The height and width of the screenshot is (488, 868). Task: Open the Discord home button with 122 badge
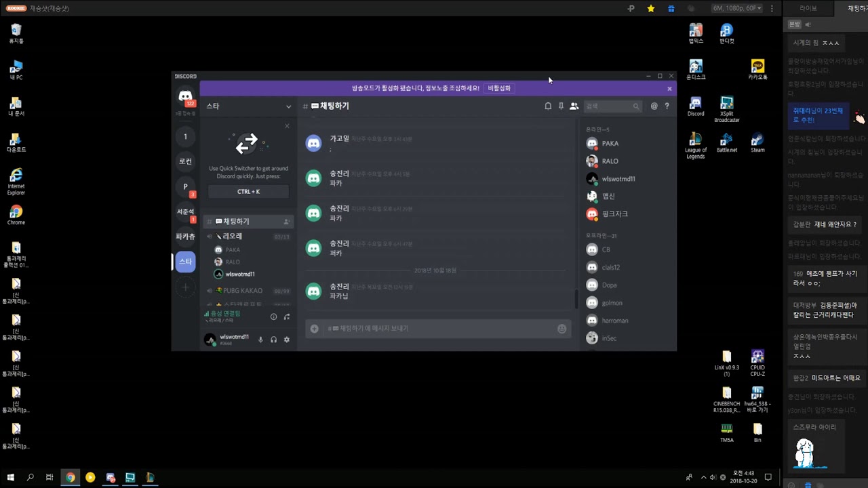point(185,97)
